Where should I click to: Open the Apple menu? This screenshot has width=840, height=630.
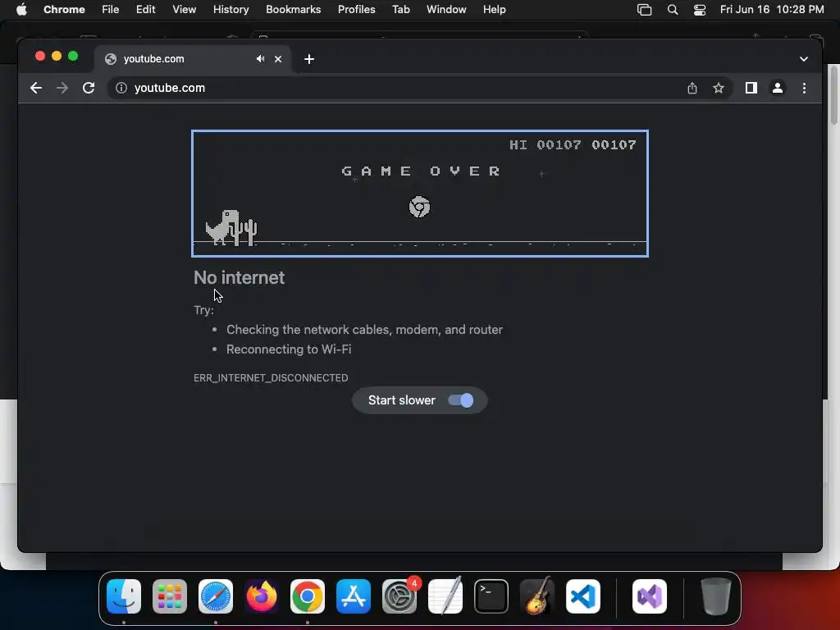[21, 10]
